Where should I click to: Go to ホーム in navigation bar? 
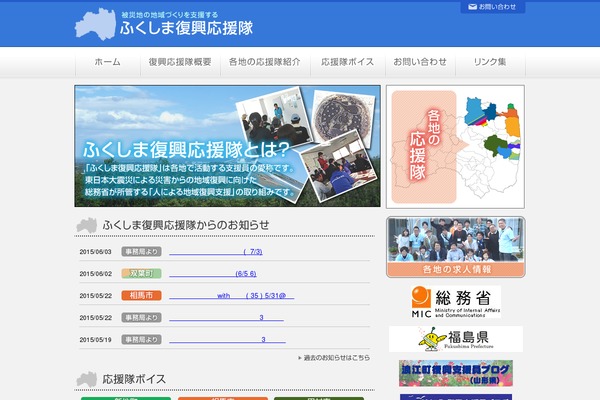(x=108, y=62)
